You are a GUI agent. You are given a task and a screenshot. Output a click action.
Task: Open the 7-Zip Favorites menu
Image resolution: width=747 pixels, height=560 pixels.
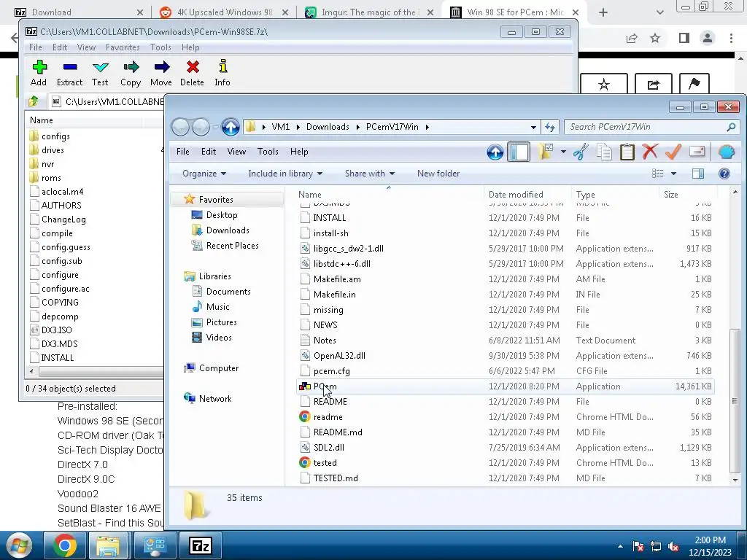123,47
